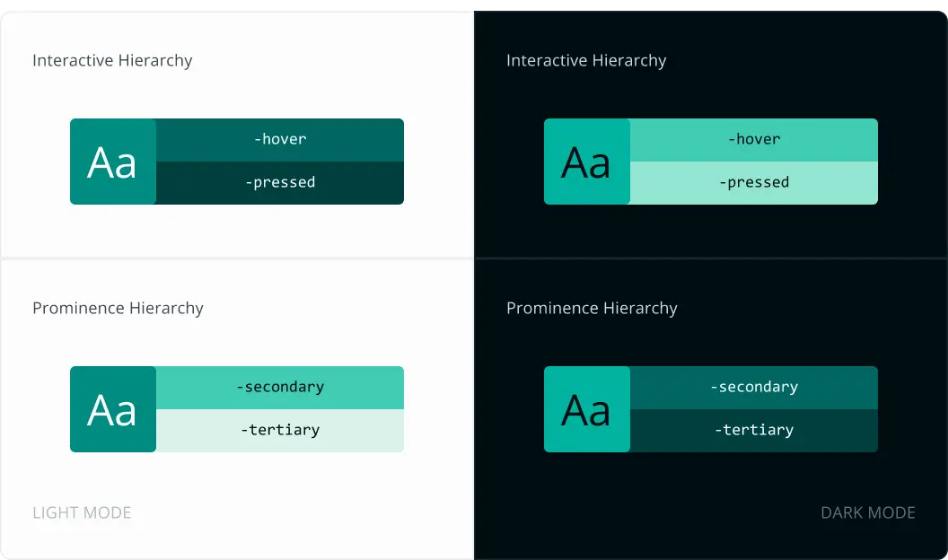Click the horizontal divider between dark mode panels
Screen dimensions: 948x560
click(711, 258)
